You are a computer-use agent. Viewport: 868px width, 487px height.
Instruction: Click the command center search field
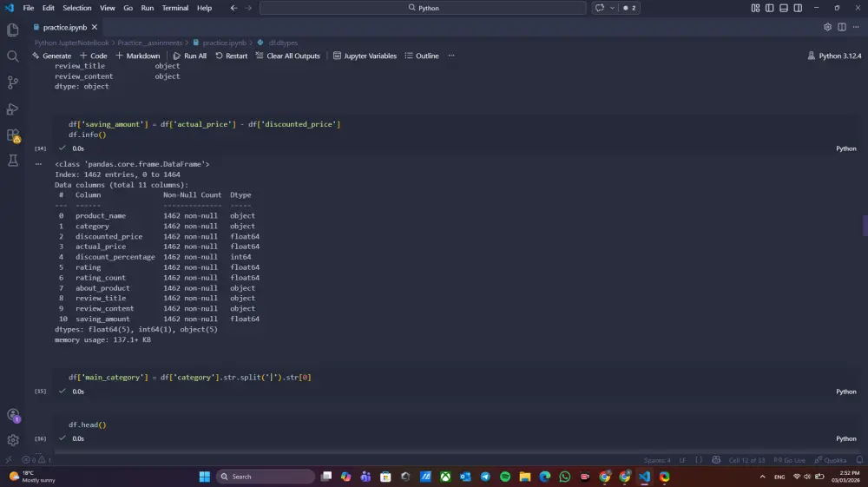pos(423,8)
